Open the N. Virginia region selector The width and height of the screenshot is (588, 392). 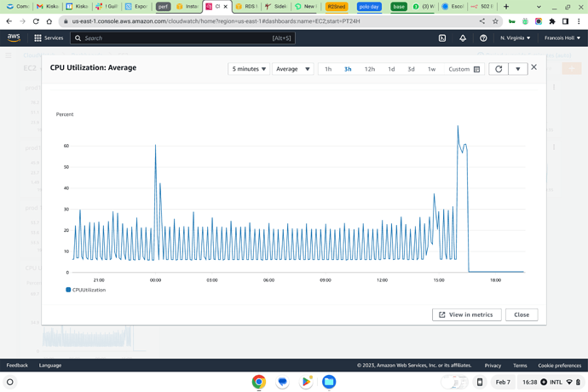(515, 38)
